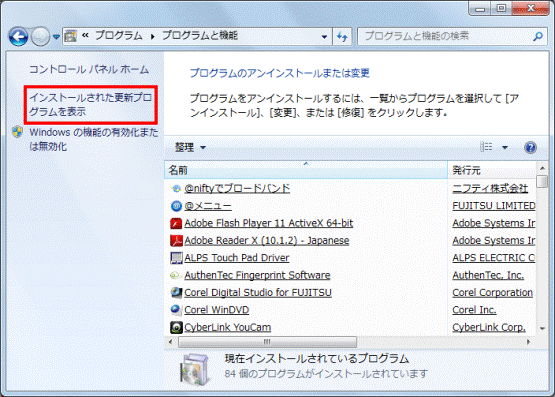Sort by 名前 column header
Image resolution: width=555 pixels, height=397 pixels.
[x=306, y=170]
